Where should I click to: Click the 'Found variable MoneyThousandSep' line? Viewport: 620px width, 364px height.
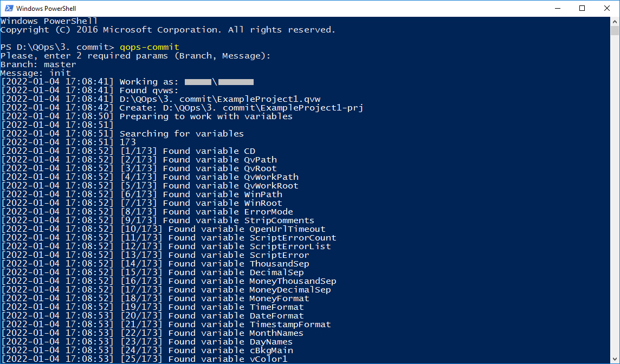(169, 282)
